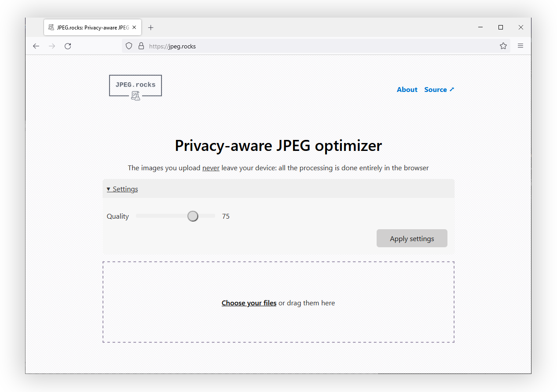Screen dimensions: 557x392
Task: Visit the Source repository
Action: tap(436, 89)
